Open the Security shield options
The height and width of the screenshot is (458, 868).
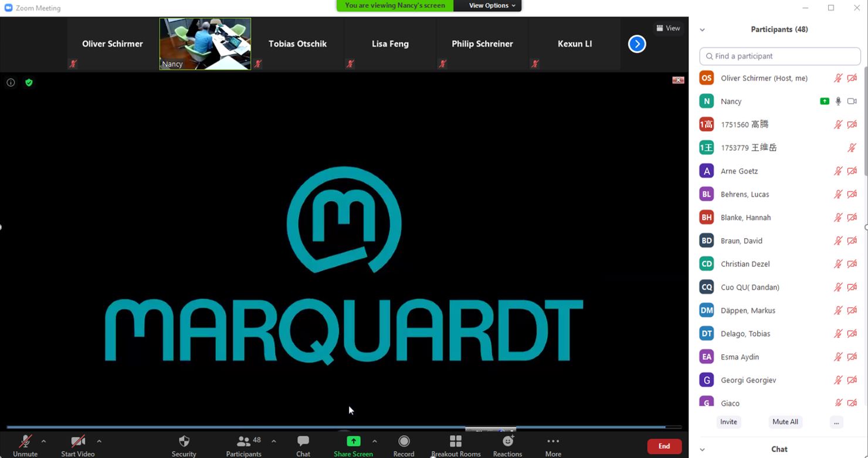point(184,441)
